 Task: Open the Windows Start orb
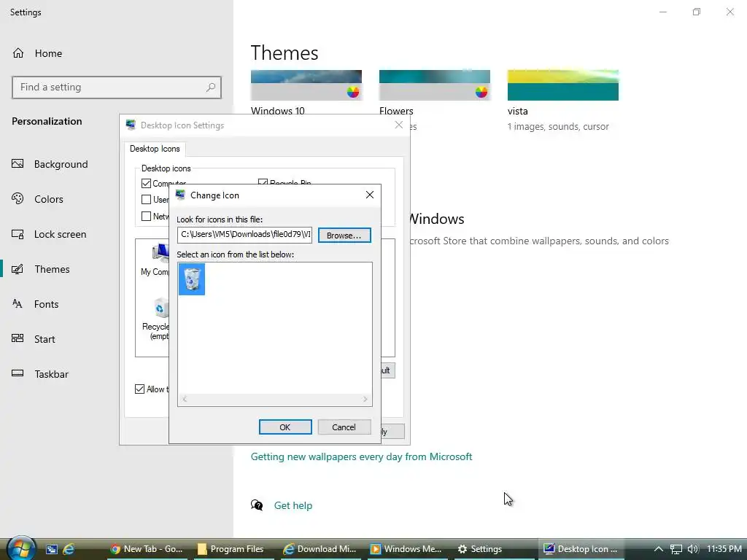click(x=21, y=548)
